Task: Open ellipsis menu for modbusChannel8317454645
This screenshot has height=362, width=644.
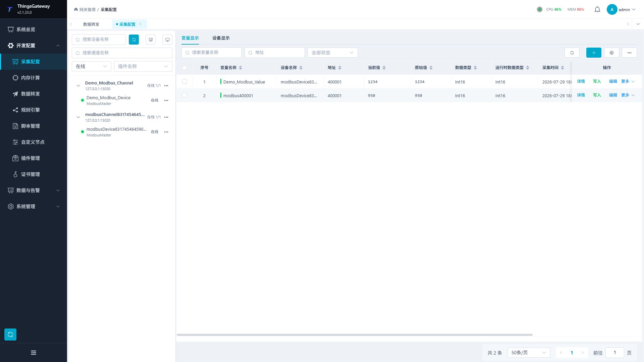Action: click(166, 117)
